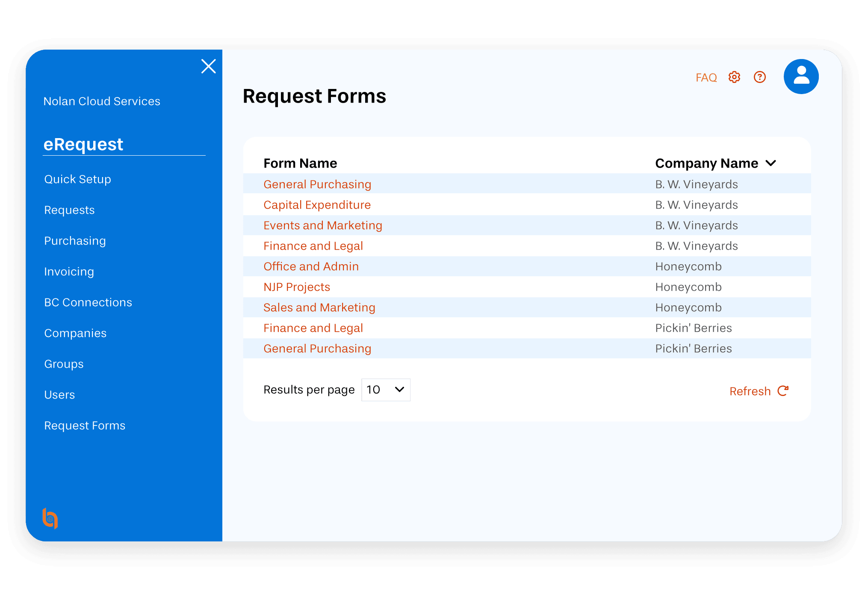Click Honeycomb in the NJP Projects row
The height and width of the screenshot is (591, 868).
(688, 287)
